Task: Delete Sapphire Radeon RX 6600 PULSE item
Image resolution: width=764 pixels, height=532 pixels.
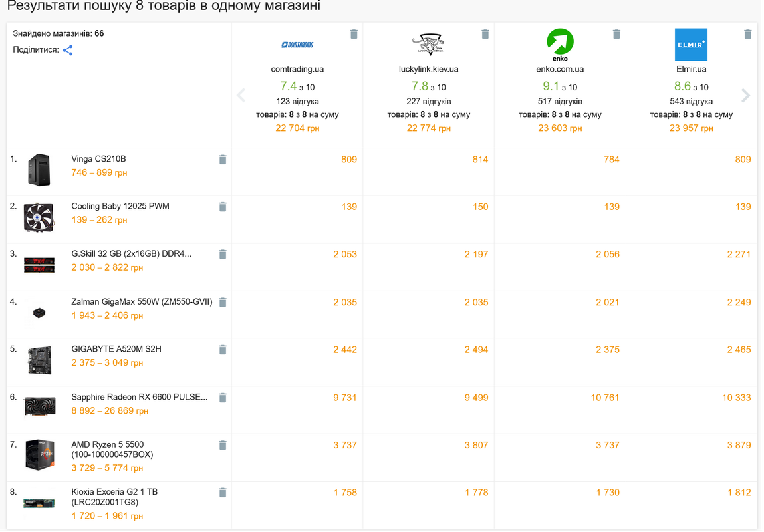Action: (x=223, y=398)
